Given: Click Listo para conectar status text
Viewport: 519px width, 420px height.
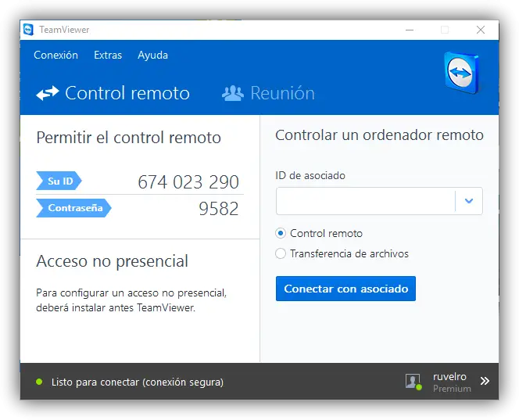Looking at the screenshot, I should tap(138, 382).
